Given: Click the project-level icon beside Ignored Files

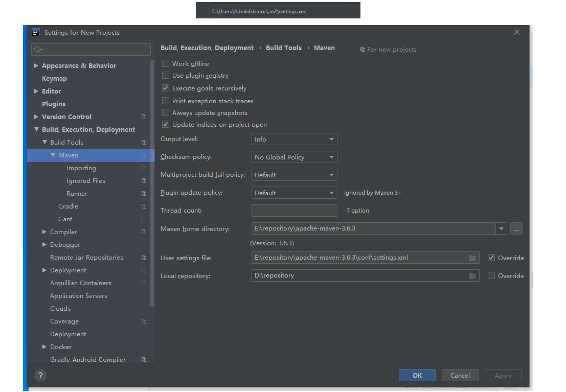Looking at the screenshot, I should [x=144, y=180].
